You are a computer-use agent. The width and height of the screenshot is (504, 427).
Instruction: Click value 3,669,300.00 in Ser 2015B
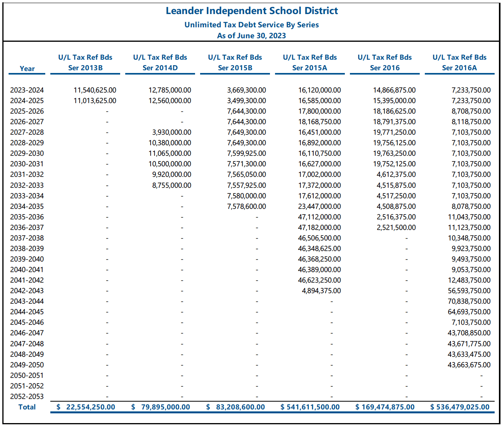coord(247,90)
